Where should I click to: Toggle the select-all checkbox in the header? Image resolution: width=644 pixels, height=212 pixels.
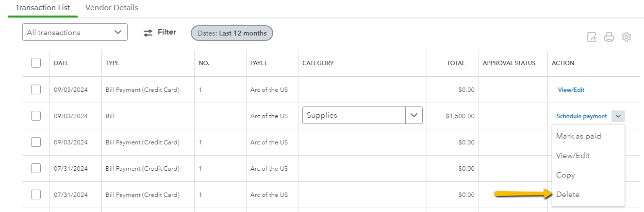pos(36,63)
